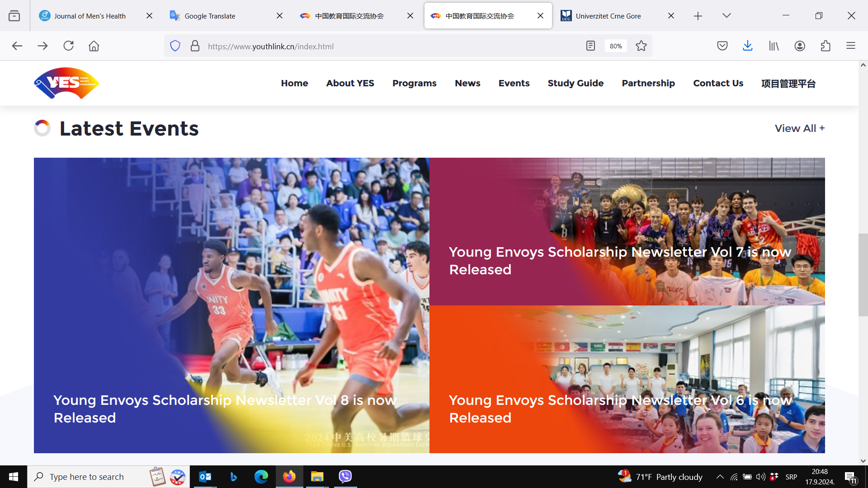Open clock and calendar flyout

coord(820,477)
